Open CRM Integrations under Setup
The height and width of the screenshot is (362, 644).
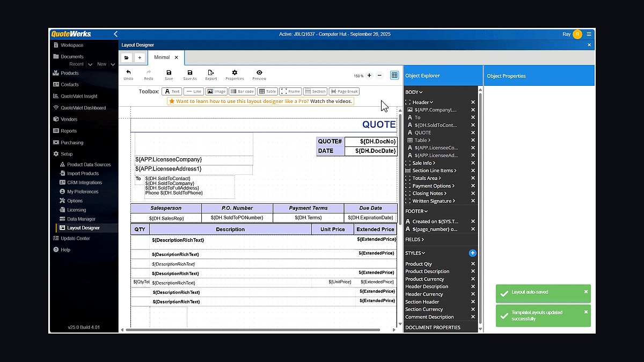coord(84,182)
